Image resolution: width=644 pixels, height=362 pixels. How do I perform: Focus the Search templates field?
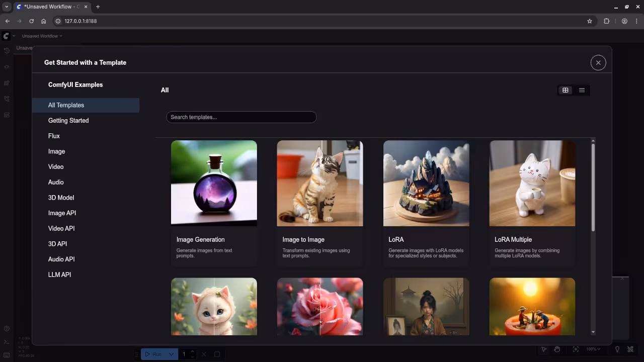click(241, 117)
